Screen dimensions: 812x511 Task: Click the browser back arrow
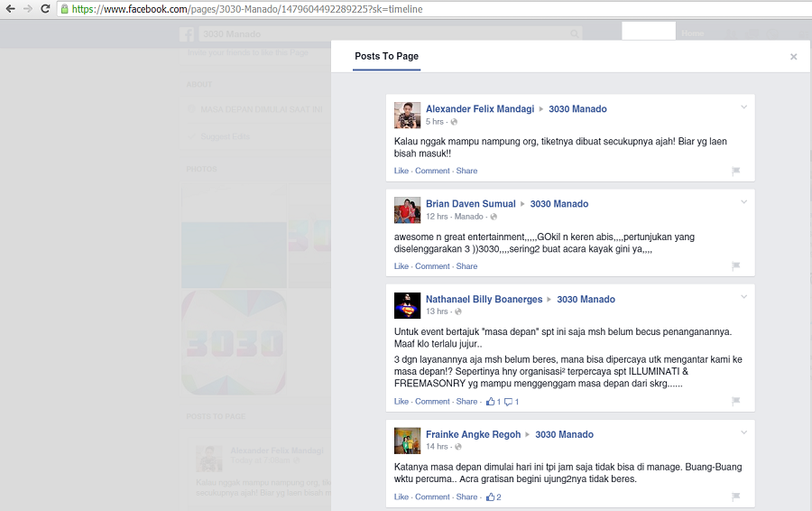click(x=10, y=9)
